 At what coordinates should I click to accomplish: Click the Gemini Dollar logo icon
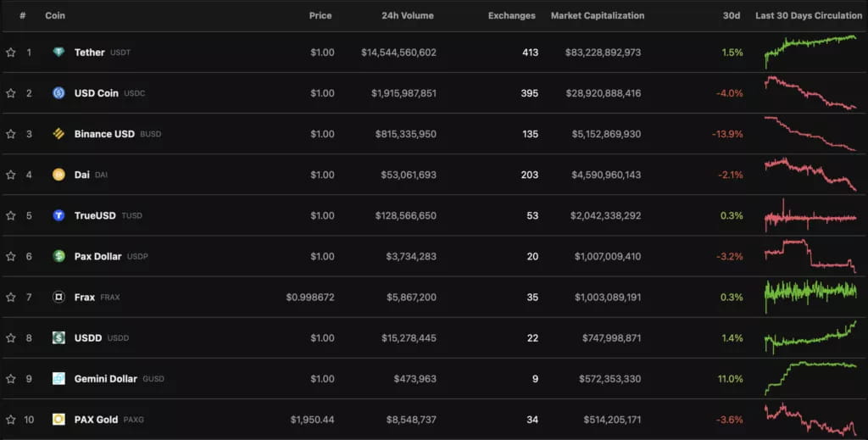pyautogui.click(x=58, y=378)
